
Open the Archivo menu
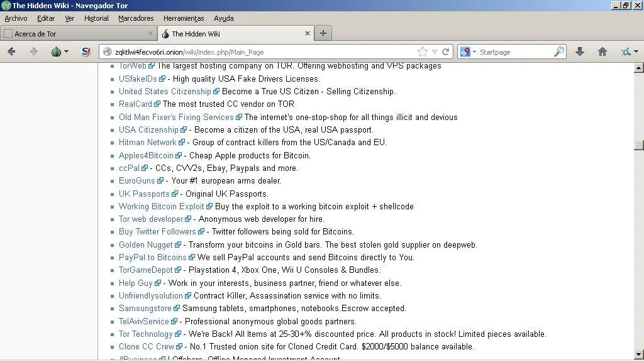click(x=16, y=18)
